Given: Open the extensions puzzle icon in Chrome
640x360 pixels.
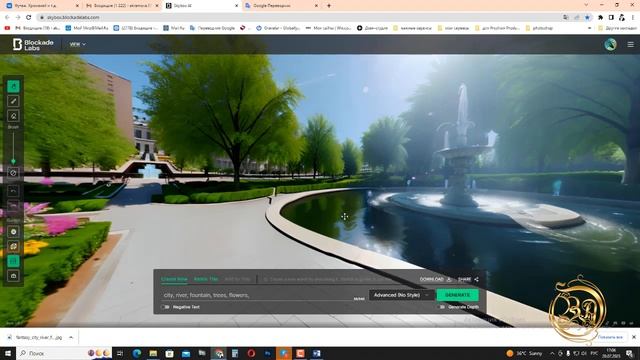Looking at the screenshot, I should pyautogui.click(x=600, y=17).
